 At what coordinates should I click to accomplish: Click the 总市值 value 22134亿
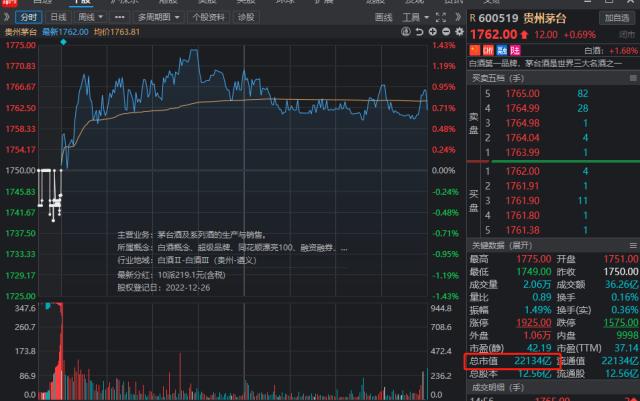pos(533,361)
